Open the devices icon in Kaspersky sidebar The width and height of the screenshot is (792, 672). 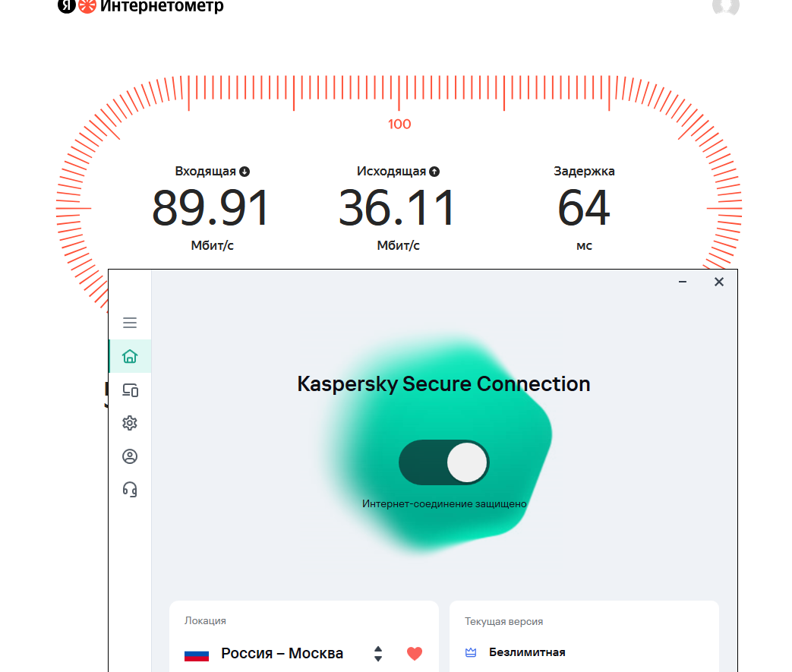click(x=130, y=390)
